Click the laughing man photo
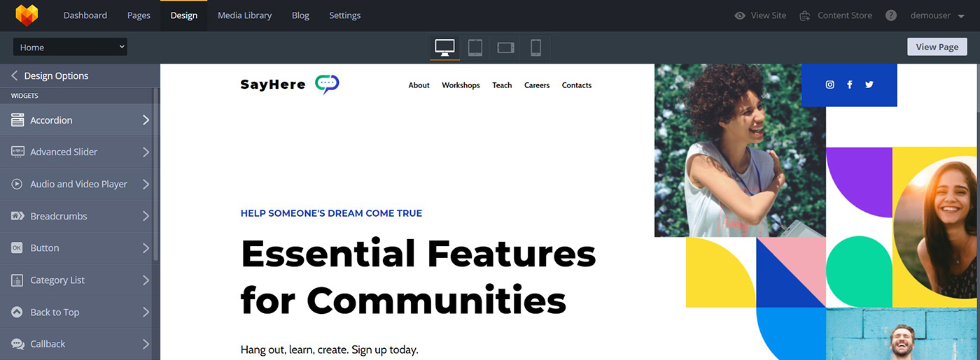This screenshot has height=360, width=980. point(903,334)
